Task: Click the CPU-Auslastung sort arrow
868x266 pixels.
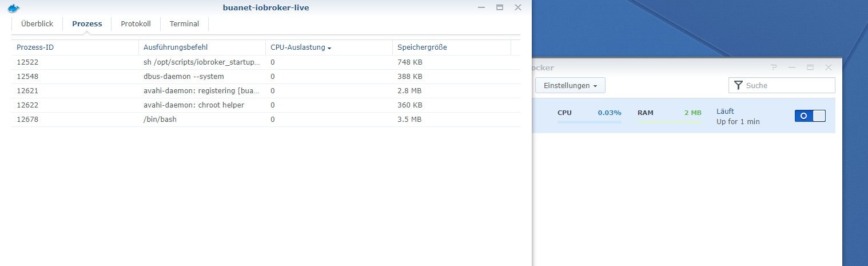Action: pos(329,48)
